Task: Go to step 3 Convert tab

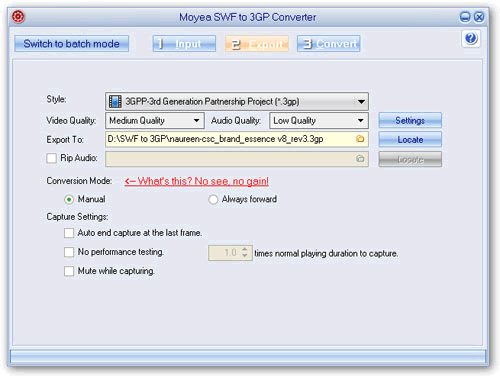Action: tap(329, 44)
